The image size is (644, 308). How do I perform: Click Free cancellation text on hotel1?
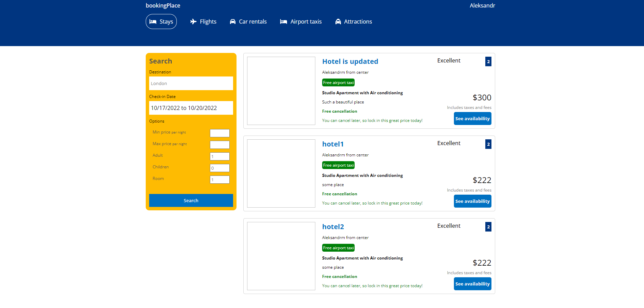point(340,194)
